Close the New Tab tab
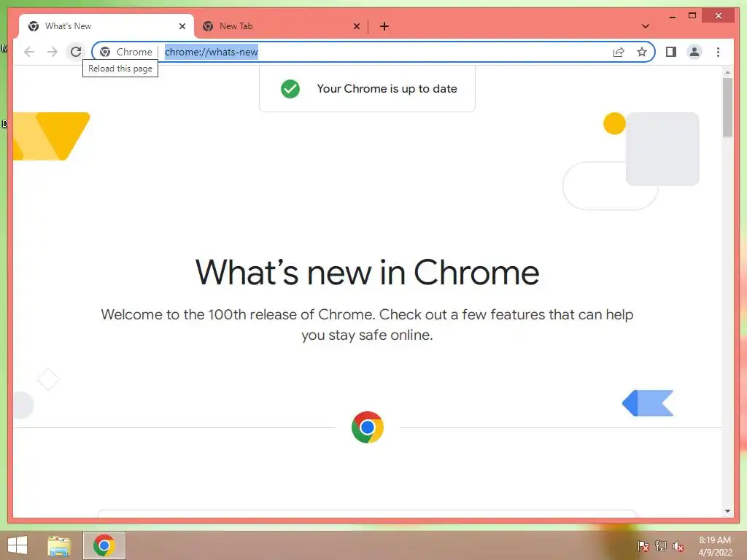 tap(356, 26)
